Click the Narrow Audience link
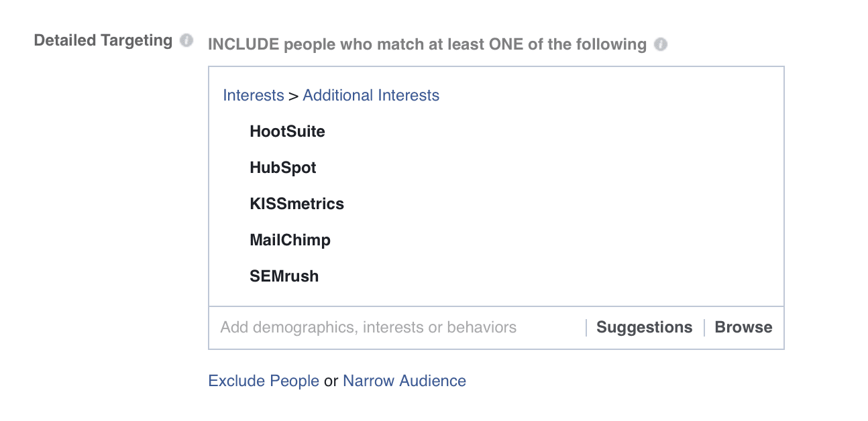Image resolution: width=868 pixels, height=421 pixels. click(x=404, y=381)
